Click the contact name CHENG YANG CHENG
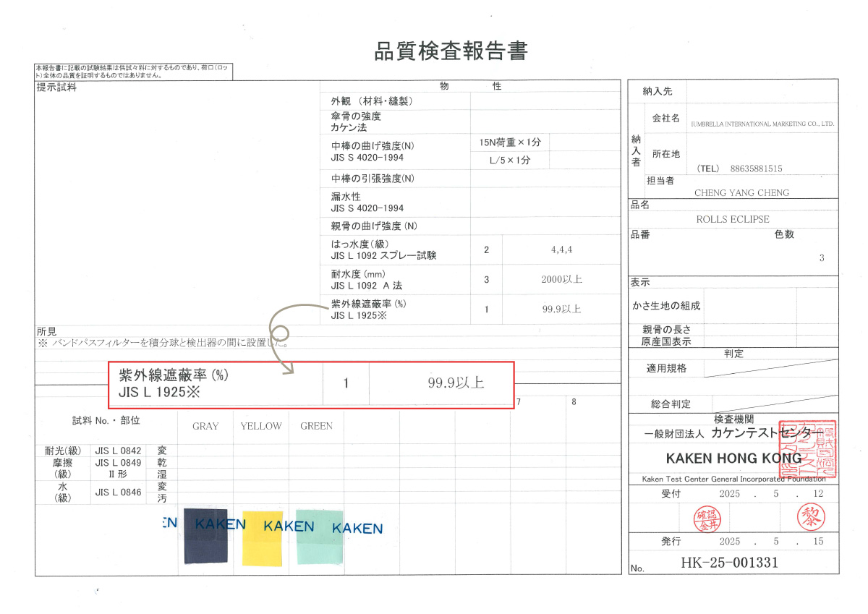868x614 pixels. [741, 193]
